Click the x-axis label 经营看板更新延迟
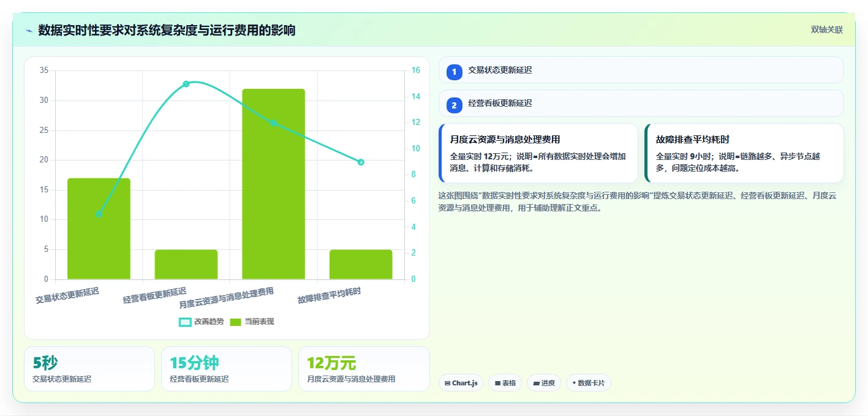Image resolution: width=868 pixels, height=416 pixels. point(154,295)
